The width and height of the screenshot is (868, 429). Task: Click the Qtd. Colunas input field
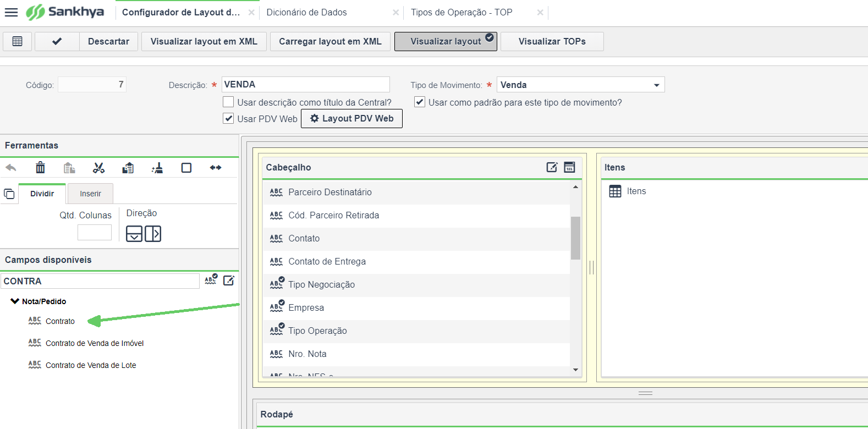tap(95, 232)
